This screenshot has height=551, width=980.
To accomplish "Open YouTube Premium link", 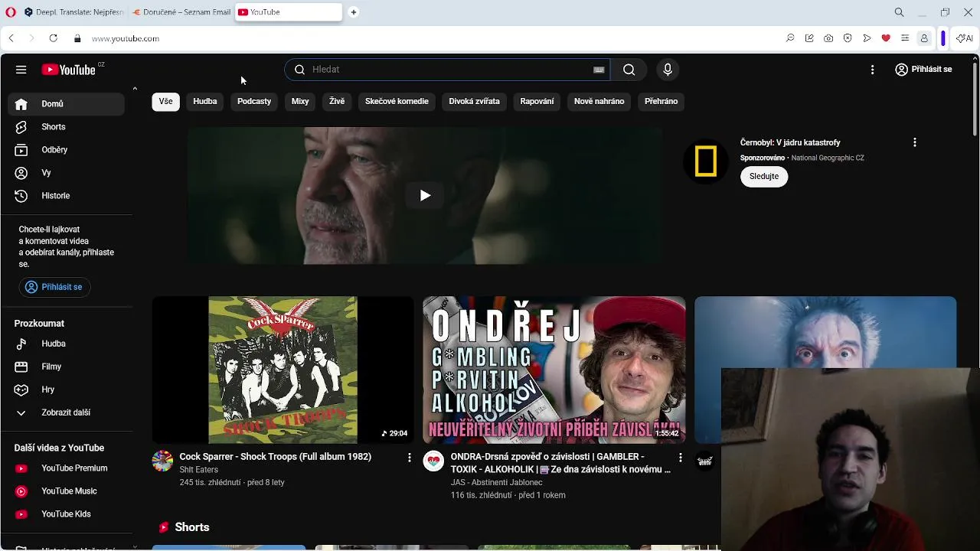I will (x=67, y=468).
